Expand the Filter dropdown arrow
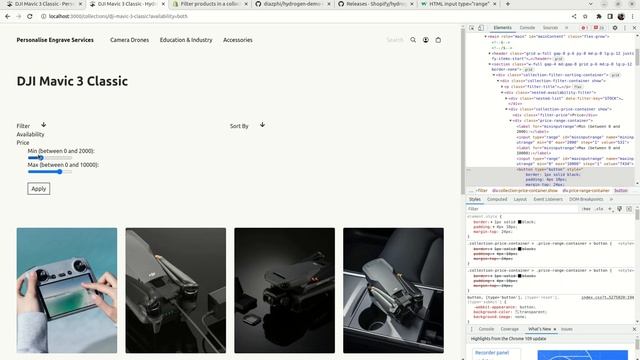The image size is (640, 360). tap(43, 124)
